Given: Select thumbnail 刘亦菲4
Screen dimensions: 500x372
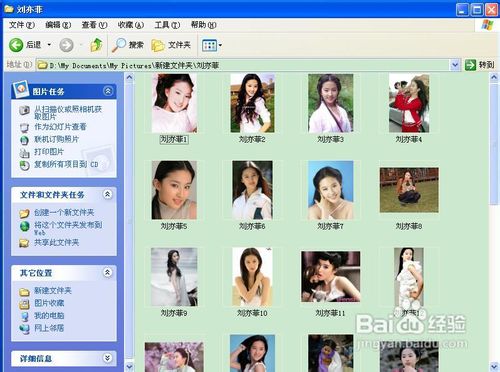Looking at the screenshot, I should coord(409,103).
